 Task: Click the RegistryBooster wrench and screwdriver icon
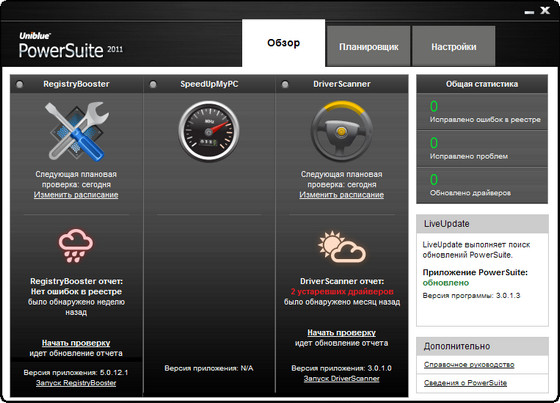click(76, 131)
